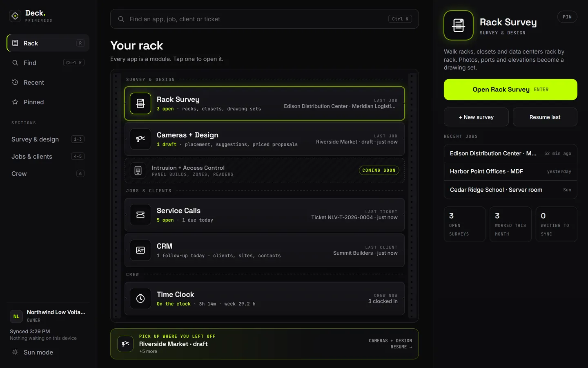Screen dimensions: 588x368
Task: Open the Rack Survey module icon
Action: tap(140, 103)
